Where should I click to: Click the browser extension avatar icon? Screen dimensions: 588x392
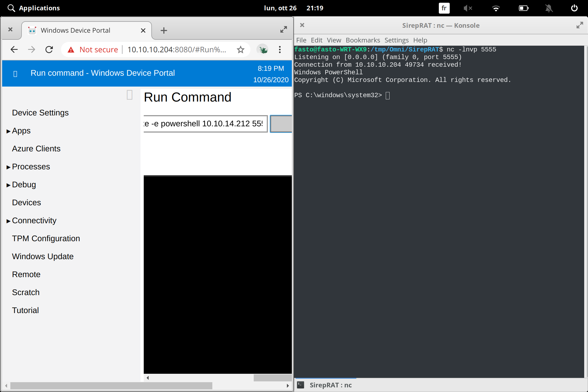(263, 50)
